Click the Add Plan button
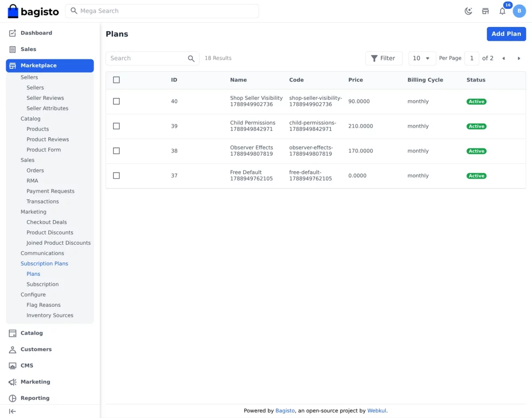 click(x=506, y=34)
